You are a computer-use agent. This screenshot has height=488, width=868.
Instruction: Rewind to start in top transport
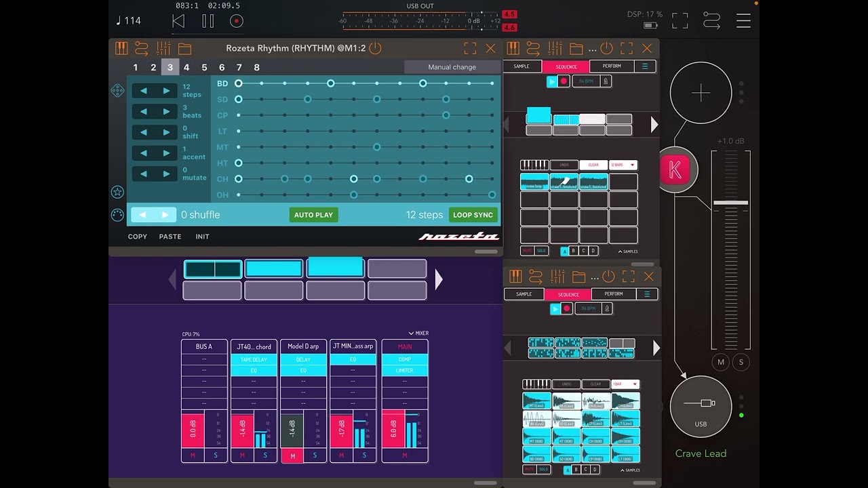pyautogui.click(x=178, y=21)
